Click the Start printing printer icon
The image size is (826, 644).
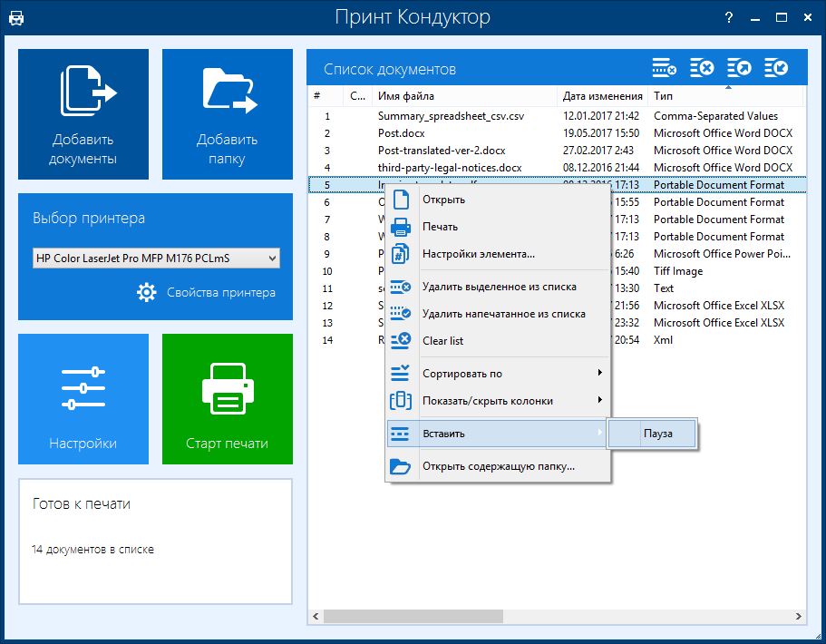click(x=228, y=388)
